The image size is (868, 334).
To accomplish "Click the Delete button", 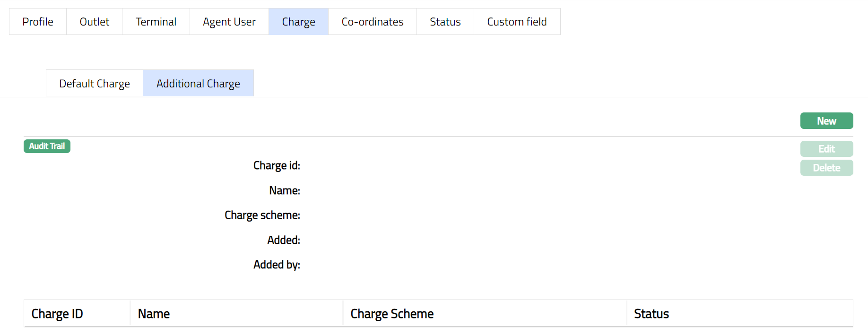I will (826, 168).
